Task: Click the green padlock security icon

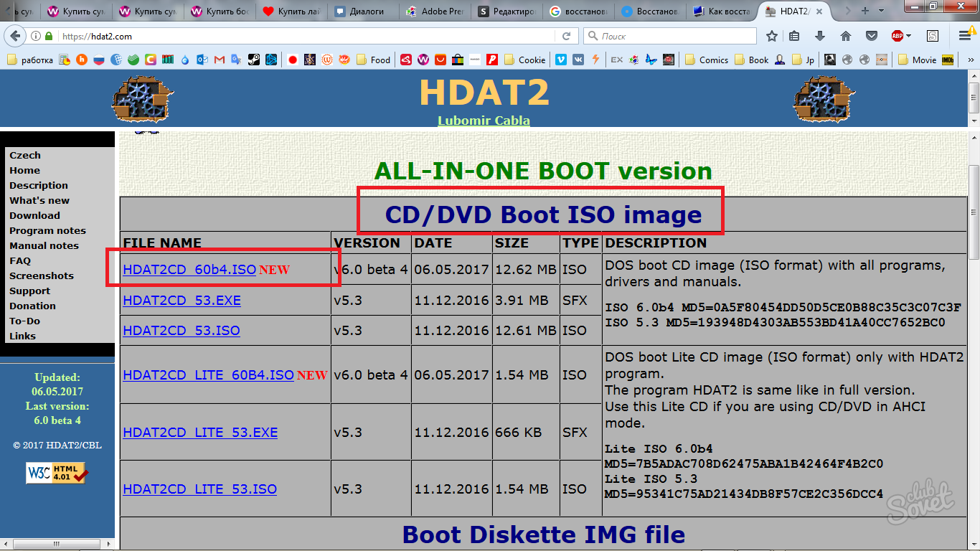Action: click(49, 36)
